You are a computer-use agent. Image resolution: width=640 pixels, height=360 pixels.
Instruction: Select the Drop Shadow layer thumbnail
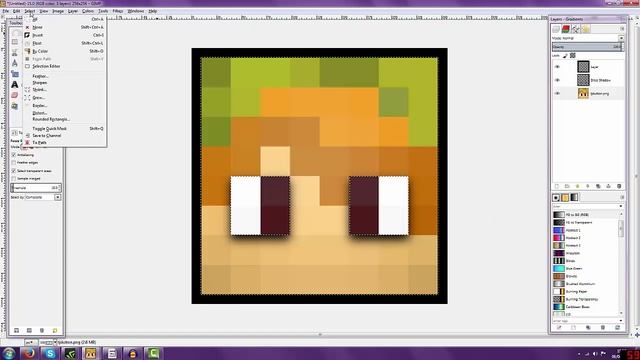(x=583, y=80)
